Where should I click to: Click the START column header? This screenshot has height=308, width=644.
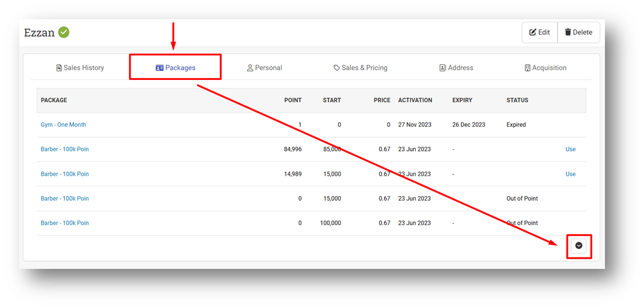pyautogui.click(x=332, y=100)
